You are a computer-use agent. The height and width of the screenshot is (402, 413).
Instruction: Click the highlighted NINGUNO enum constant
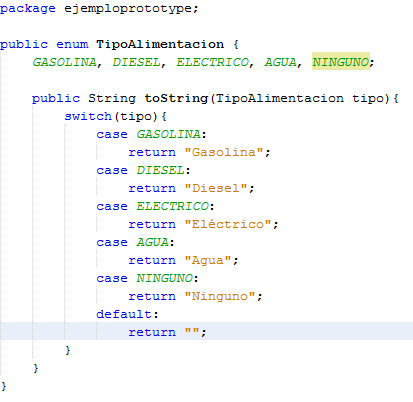coord(341,62)
